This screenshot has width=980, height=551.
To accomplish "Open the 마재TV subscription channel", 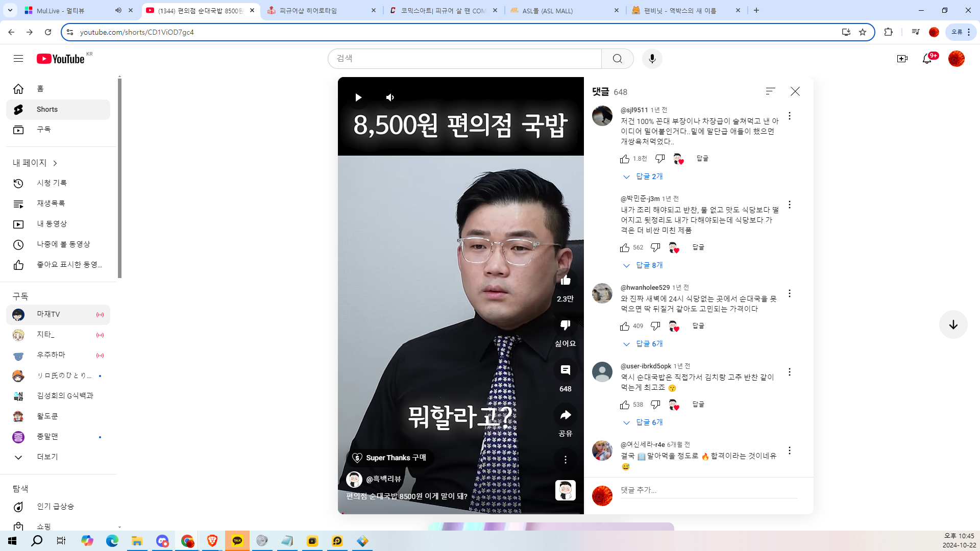I will 58,315.
